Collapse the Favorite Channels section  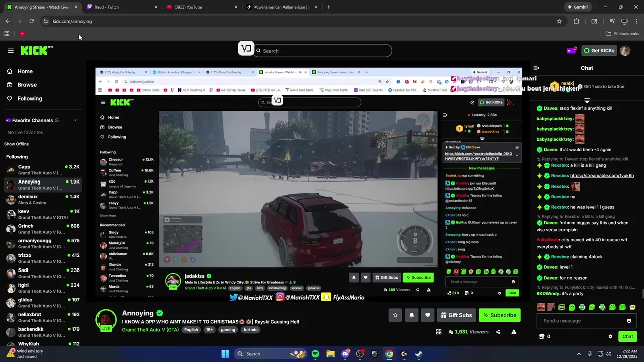point(75,120)
